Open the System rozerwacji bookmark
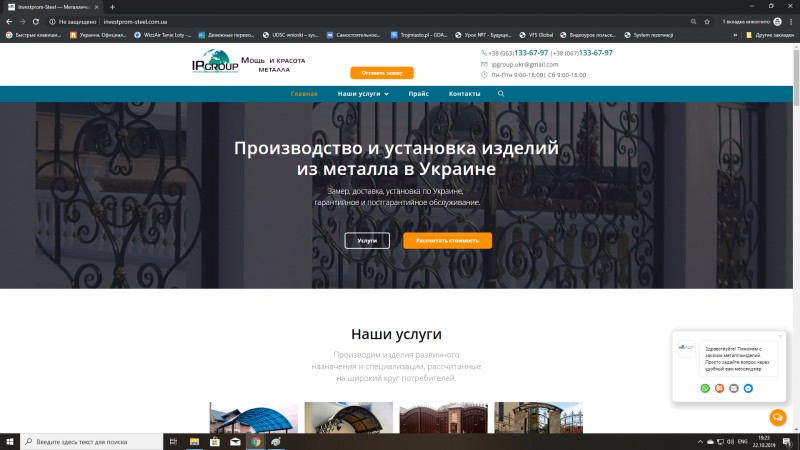 coord(648,35)
